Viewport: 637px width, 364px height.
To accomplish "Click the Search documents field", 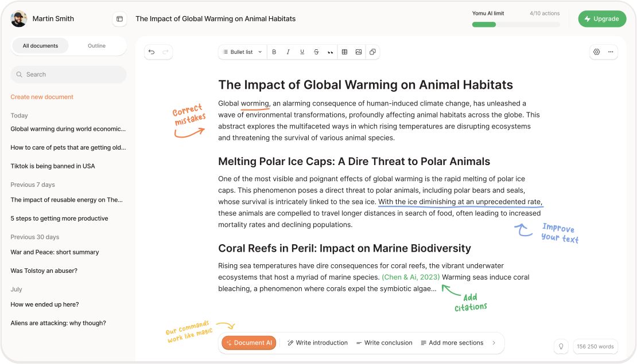I will pos(68,75).
